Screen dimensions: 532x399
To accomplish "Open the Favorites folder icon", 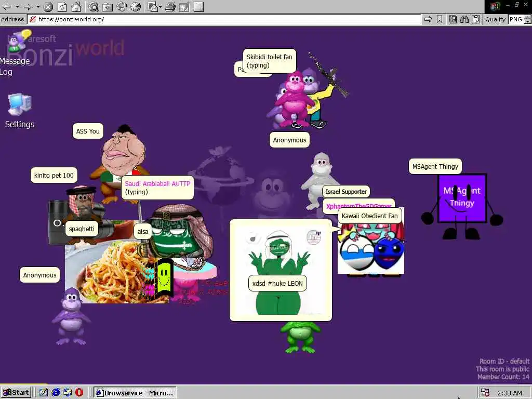I will (x=108, y=6).
